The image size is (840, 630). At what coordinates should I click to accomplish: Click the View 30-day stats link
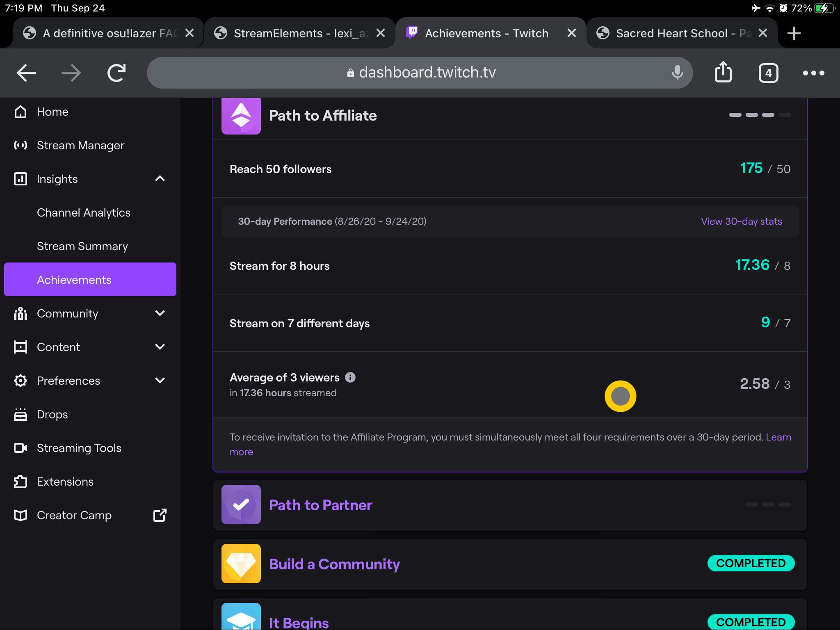(x=741, y=221)
